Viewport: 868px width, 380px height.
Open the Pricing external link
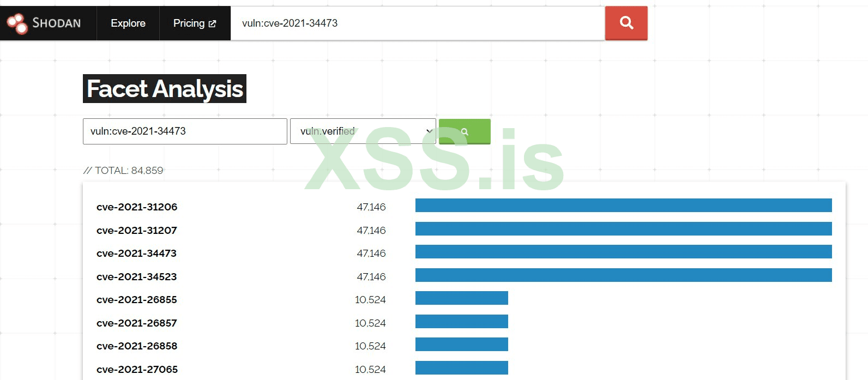pyautogui.click(x=195, y=23)
